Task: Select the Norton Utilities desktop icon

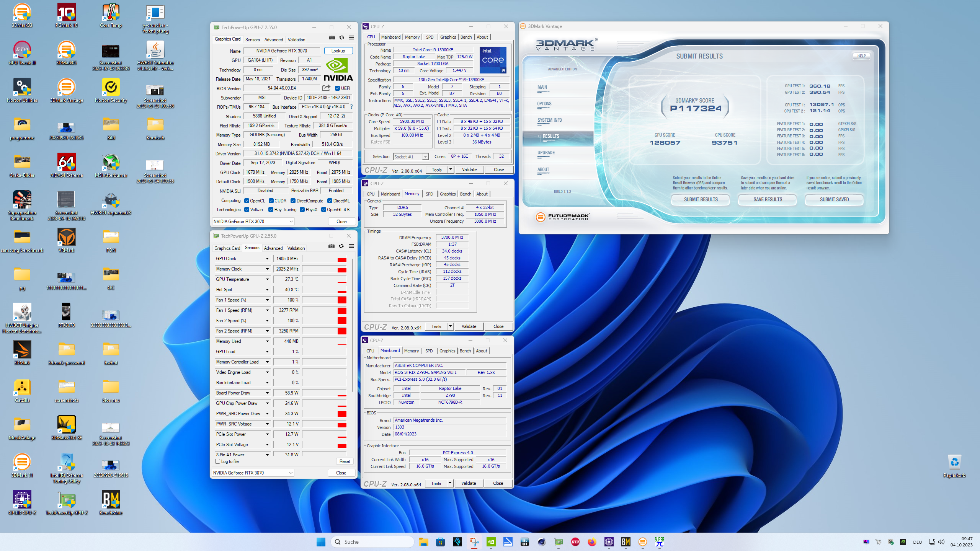Action: pos(22,91)
